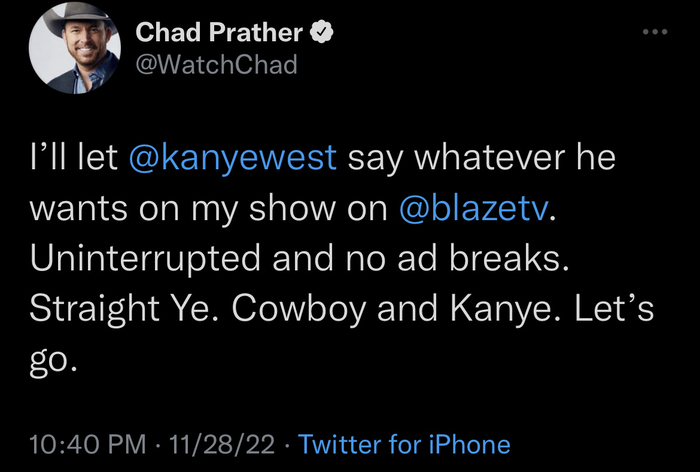Click "wants on my show on" text
This screenshot has height=472, width=700.
[x=209, y=208]
